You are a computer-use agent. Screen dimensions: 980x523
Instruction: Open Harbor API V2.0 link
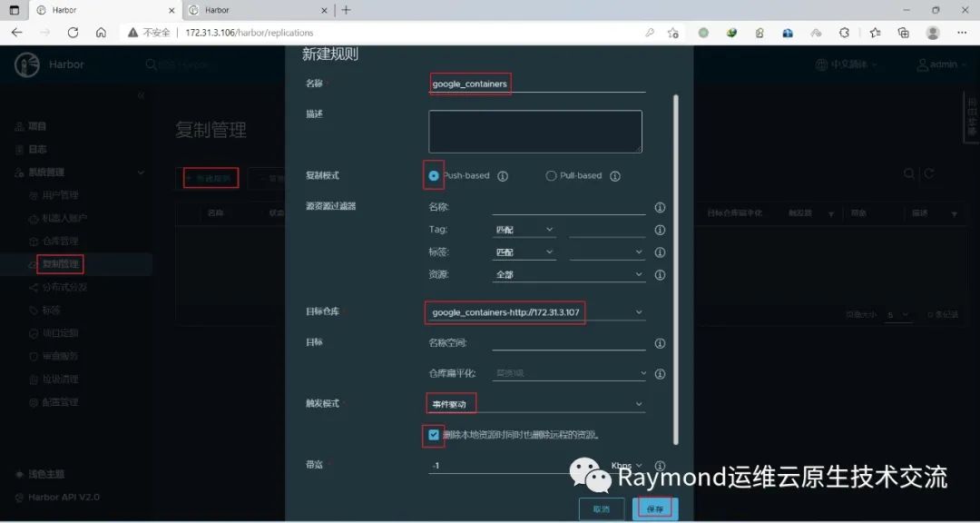64,498
